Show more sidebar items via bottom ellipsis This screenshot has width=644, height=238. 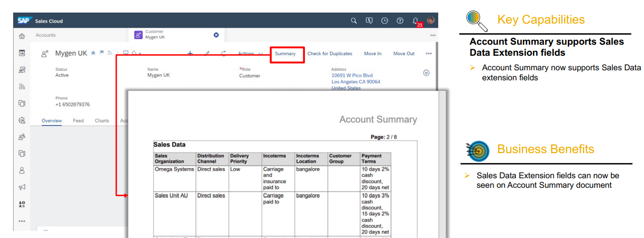(22, 221)
